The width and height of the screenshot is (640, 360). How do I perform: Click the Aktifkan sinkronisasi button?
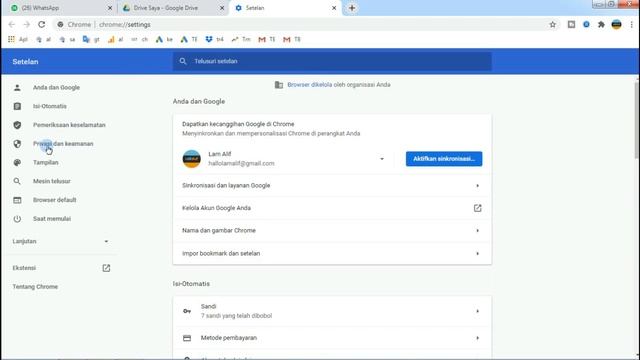[444, 159]
